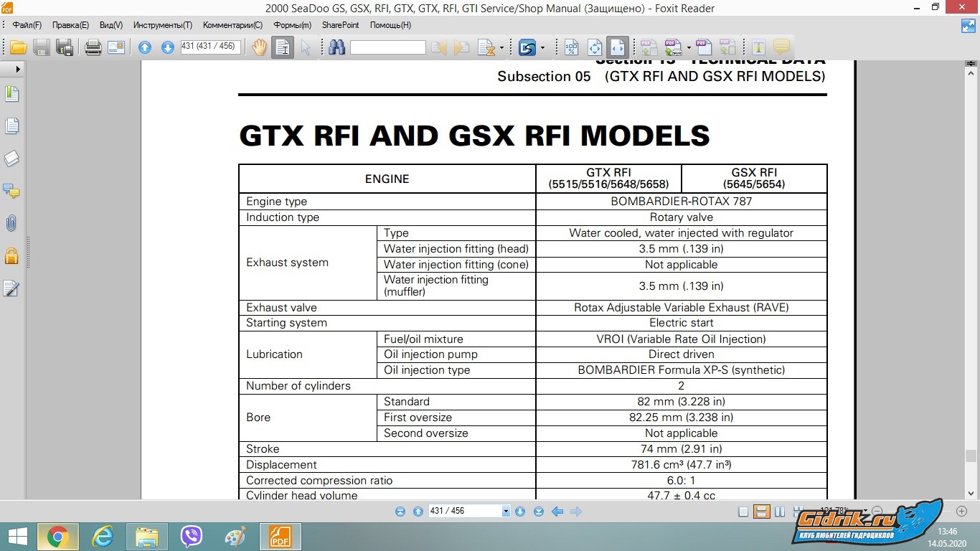Enable continuous page layout in status bar
Screen dimensions: 980x551
[762, 512]
